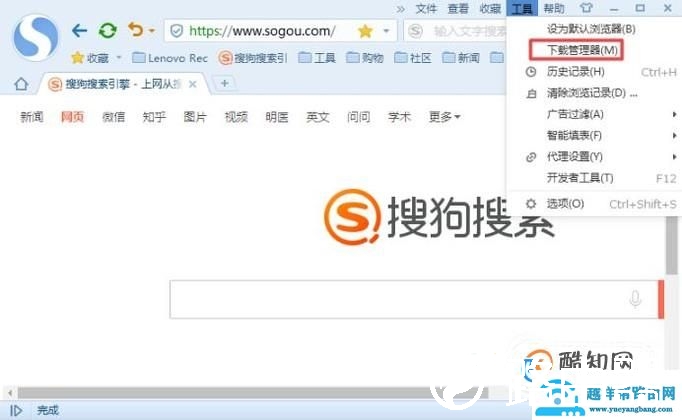
Task: Click the 完成 status text
Action: pyautogui.click(x=48, y=410)
